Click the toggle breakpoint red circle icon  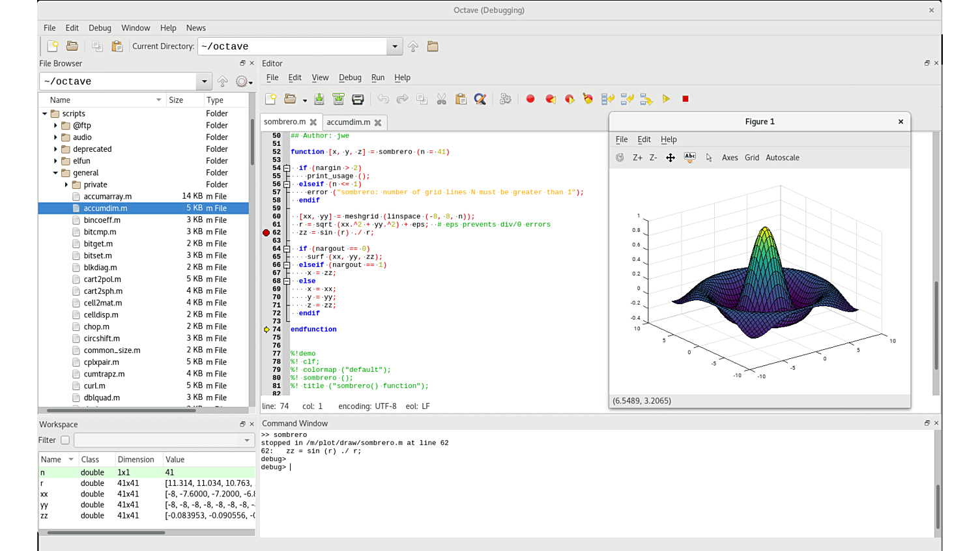pos(530,99)
